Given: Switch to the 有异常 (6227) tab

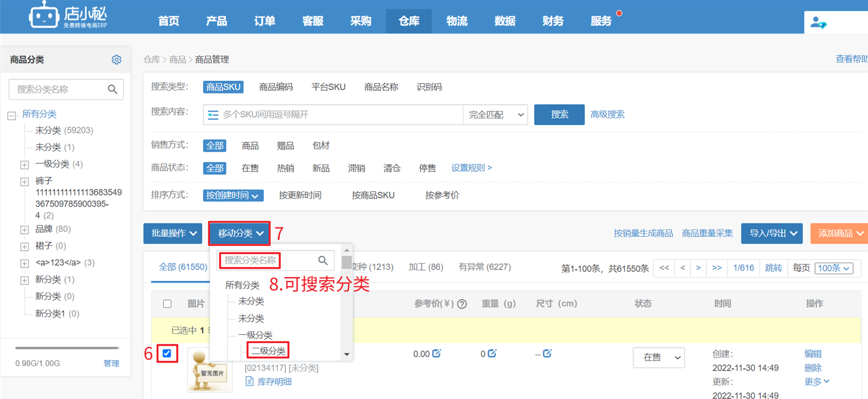Looking at the screenshot, I should (484, 267).
